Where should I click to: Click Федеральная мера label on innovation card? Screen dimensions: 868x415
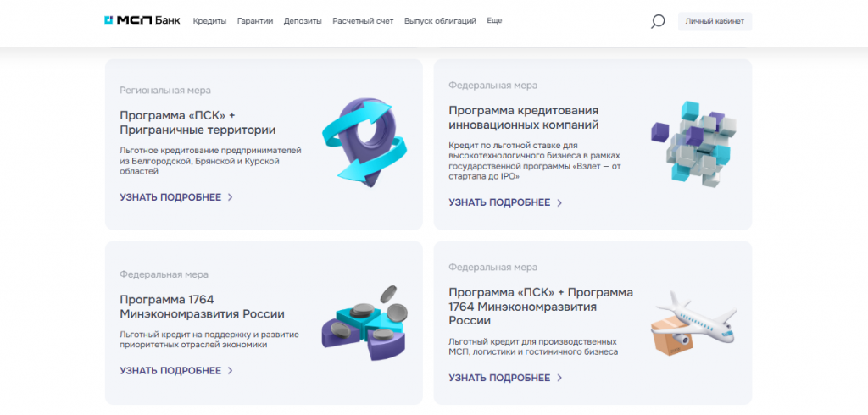click(x=492, y=86)
